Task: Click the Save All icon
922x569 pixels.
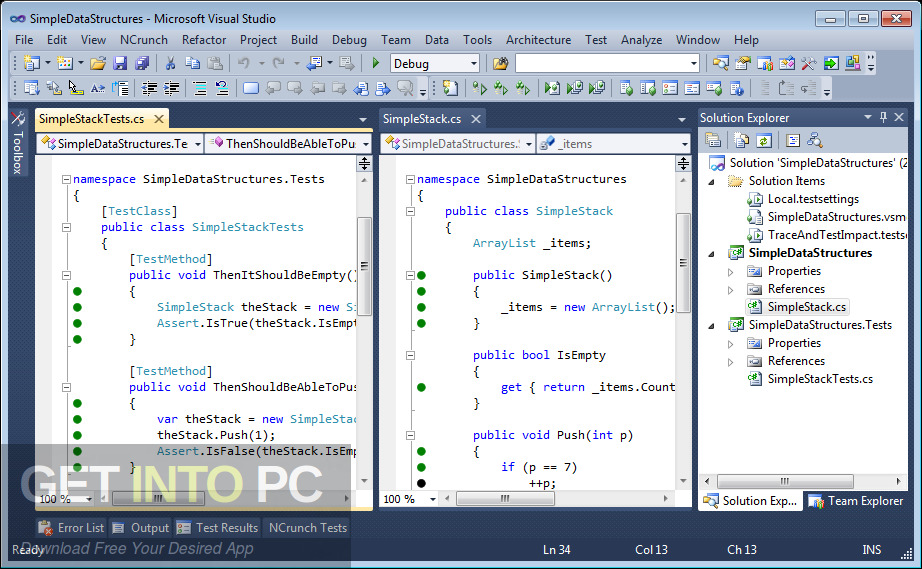Action: [x=142, y=63]
